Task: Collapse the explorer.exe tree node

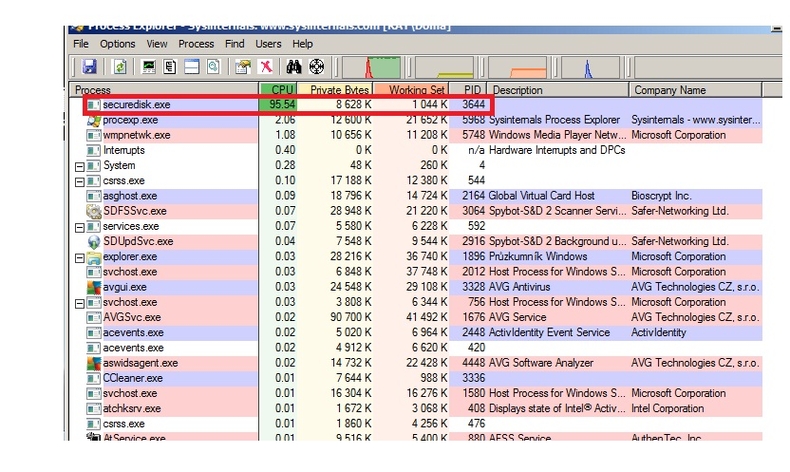Action: coord(80,257)
